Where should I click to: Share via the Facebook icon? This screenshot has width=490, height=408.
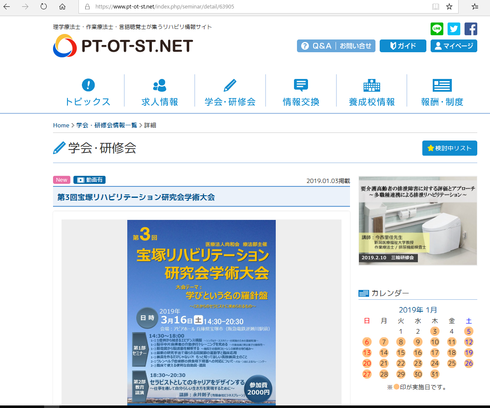(x=471, y=29)
